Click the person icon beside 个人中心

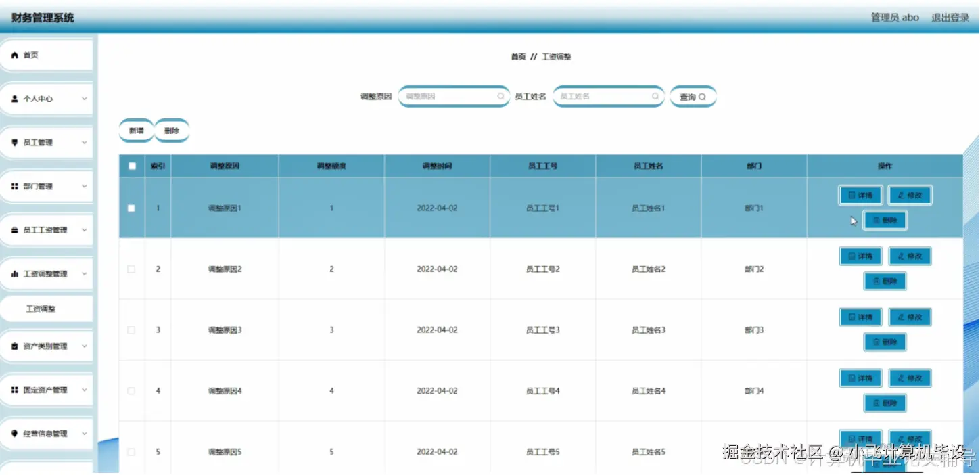(15, 99)
